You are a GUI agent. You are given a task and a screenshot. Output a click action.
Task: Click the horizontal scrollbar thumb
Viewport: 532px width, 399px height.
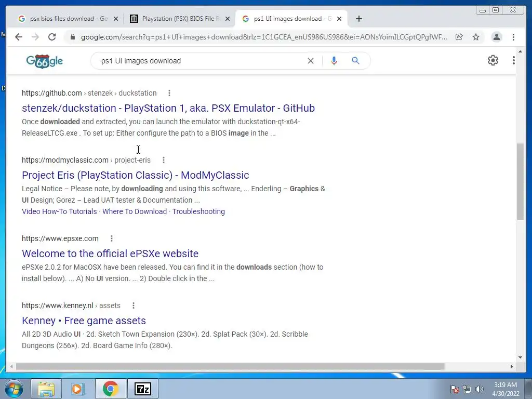(x=230, y=366)
